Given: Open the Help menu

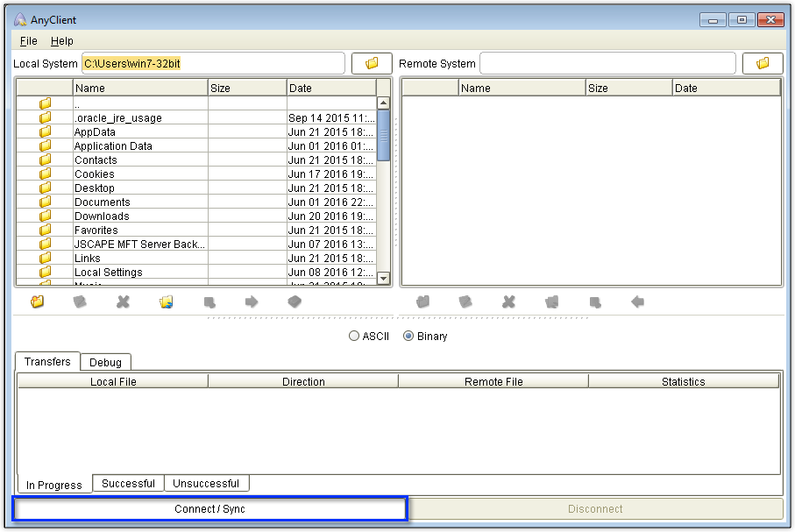Looking at the screenshot, I should [x=62, y=41].
